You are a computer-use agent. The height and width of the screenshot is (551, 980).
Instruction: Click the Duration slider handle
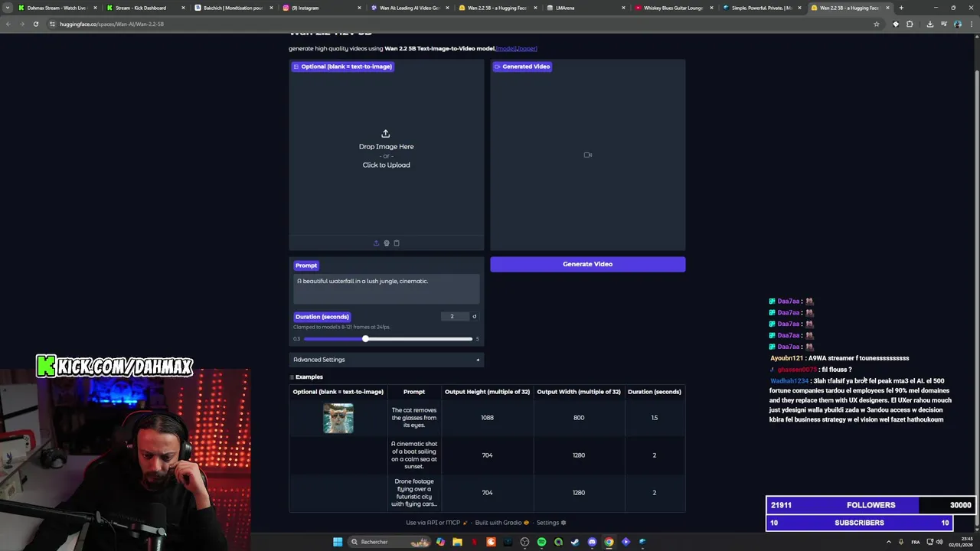(365, 339)
